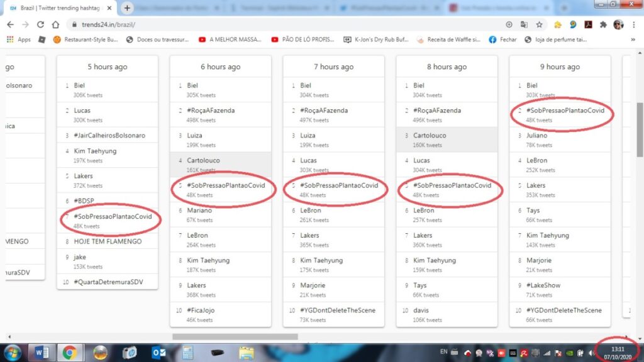Screen dimensions: 644x362
Task: Open Microsoft Word from the taskbar
Action: click(x=42, y=353)
